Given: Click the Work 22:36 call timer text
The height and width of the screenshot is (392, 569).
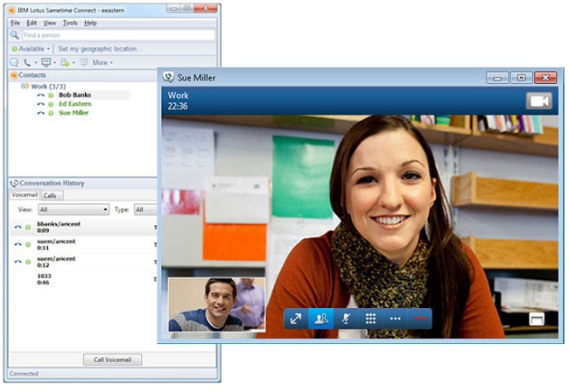Looking at the screenshot, I should click(x=178, y=101).
